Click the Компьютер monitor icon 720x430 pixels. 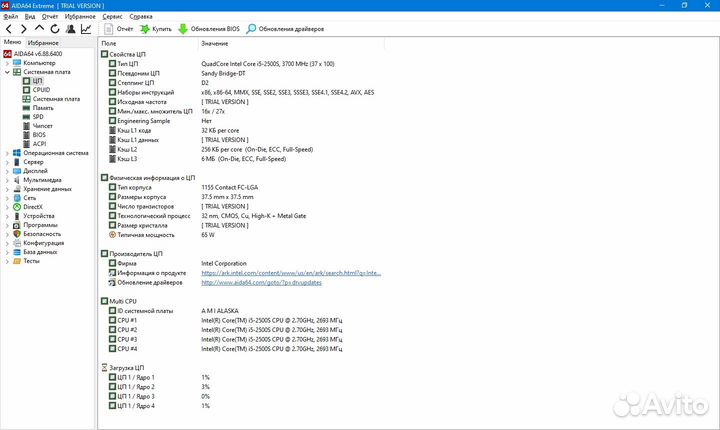[x=17, y=63]
